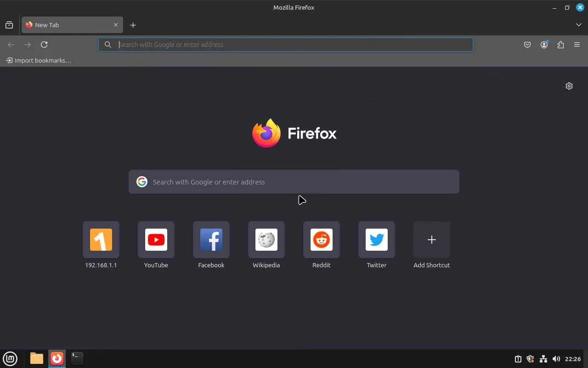Open the network connection tray icon
The image size is (588, 368).
[543, 359]
